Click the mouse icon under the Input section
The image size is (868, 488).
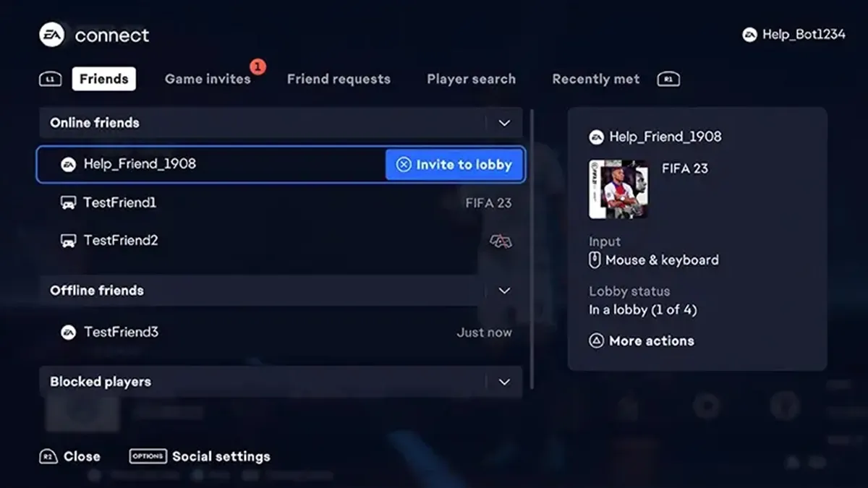(594, 260)
